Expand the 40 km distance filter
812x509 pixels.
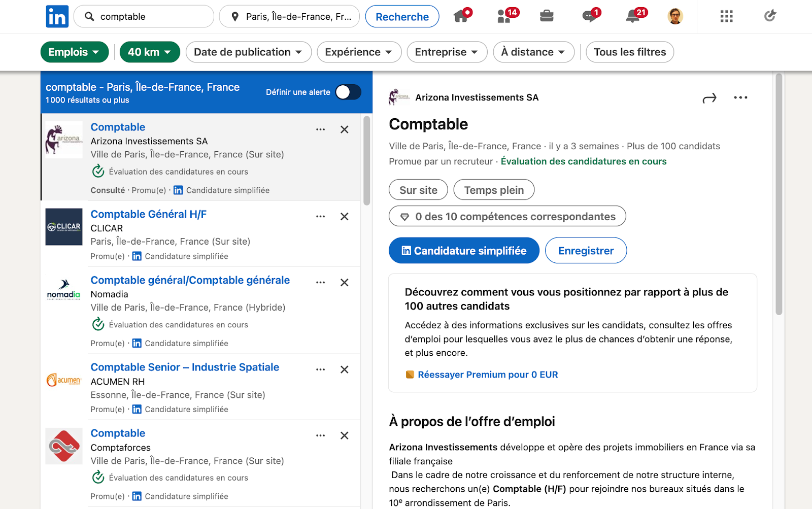[x=150, y=52]
